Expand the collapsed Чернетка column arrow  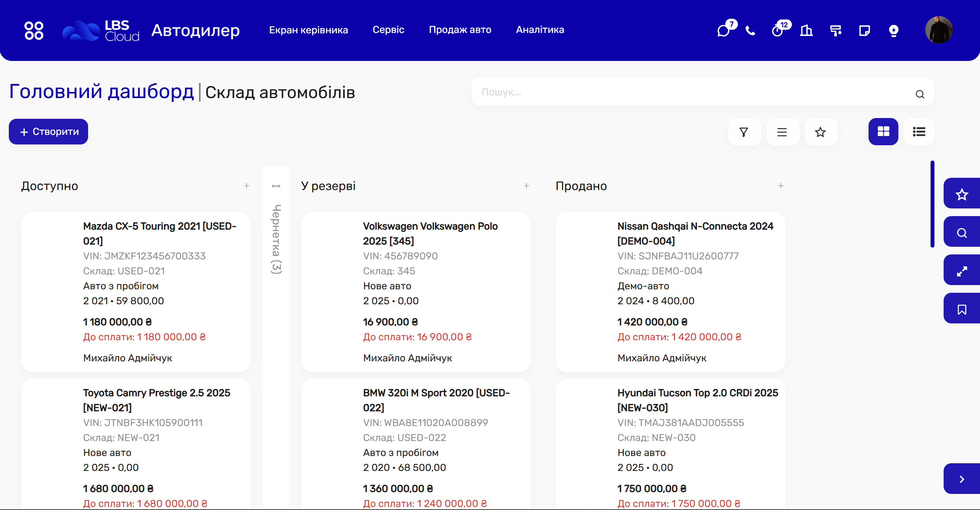(x=276, y=186)
